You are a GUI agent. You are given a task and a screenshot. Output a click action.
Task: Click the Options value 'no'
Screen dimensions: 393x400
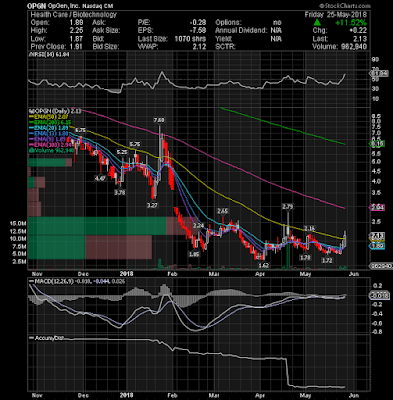[x=277, y=23]
